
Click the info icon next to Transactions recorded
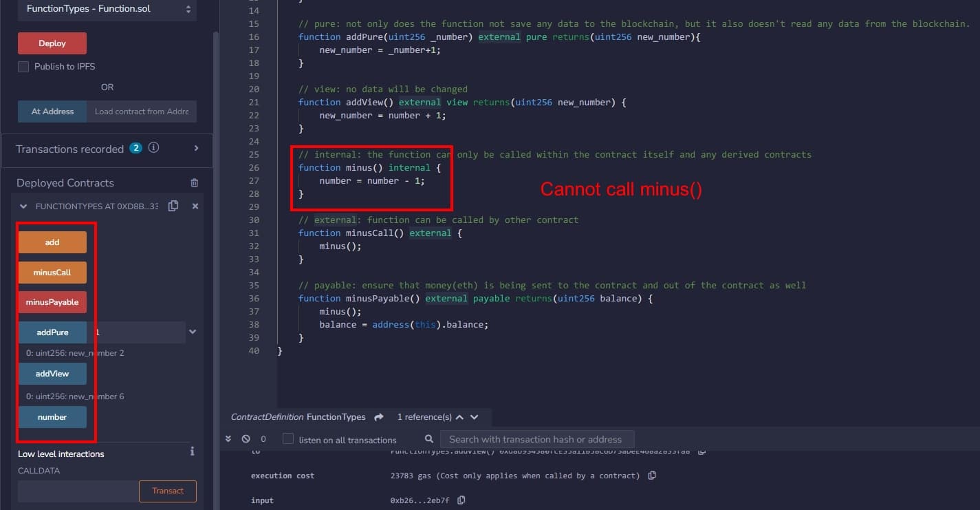154,148
